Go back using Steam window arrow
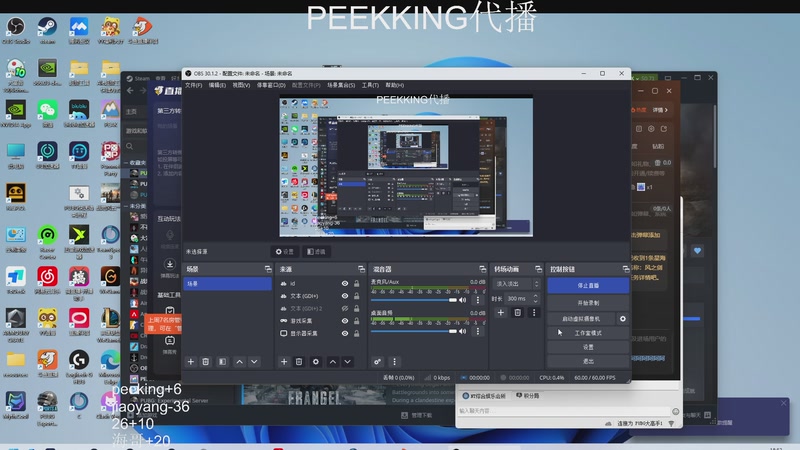 coord(130,90)
